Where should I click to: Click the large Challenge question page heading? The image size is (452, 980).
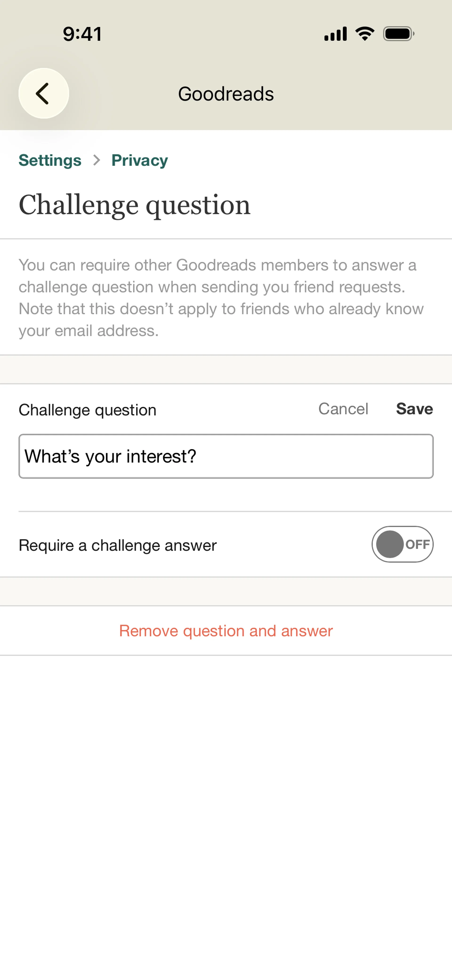click(x=135, y=205)
